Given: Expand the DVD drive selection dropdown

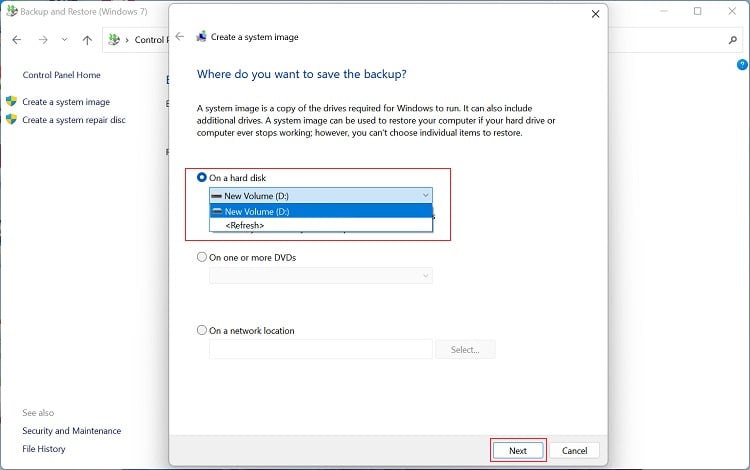Looking at the screenshot, I should (426, 275).
